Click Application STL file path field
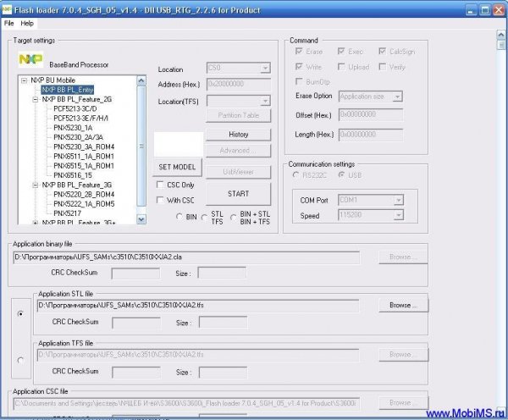Image resolution: width=508 pixels, height=420 pixels. (198, 306)
